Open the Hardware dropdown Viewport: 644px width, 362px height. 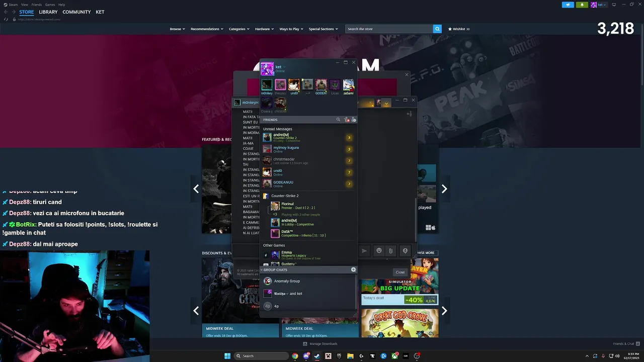click(x=264, y=29)
